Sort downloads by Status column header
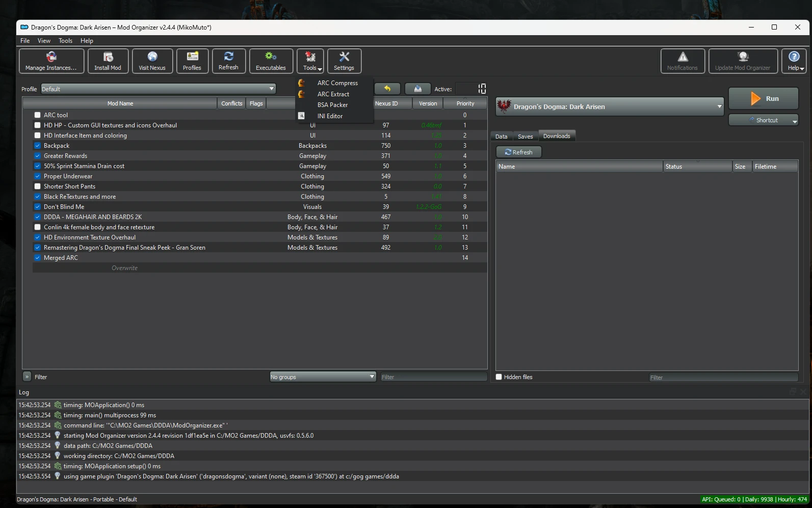This screenshot has height=508, width=812. point(697,167)
